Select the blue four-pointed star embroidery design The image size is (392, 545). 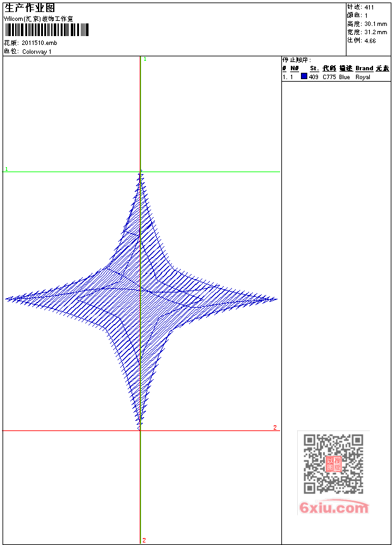[140, 300]
